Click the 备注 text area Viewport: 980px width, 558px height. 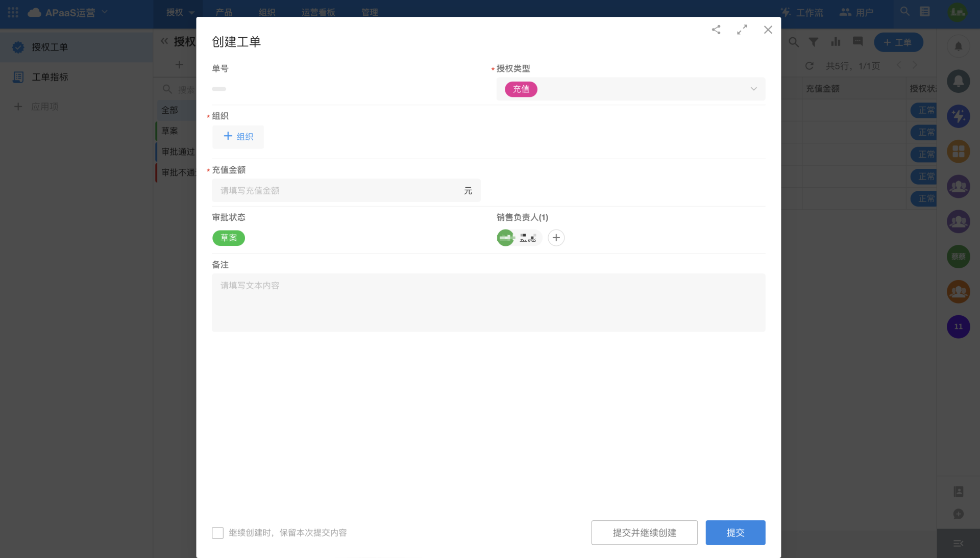click(488, 302)
